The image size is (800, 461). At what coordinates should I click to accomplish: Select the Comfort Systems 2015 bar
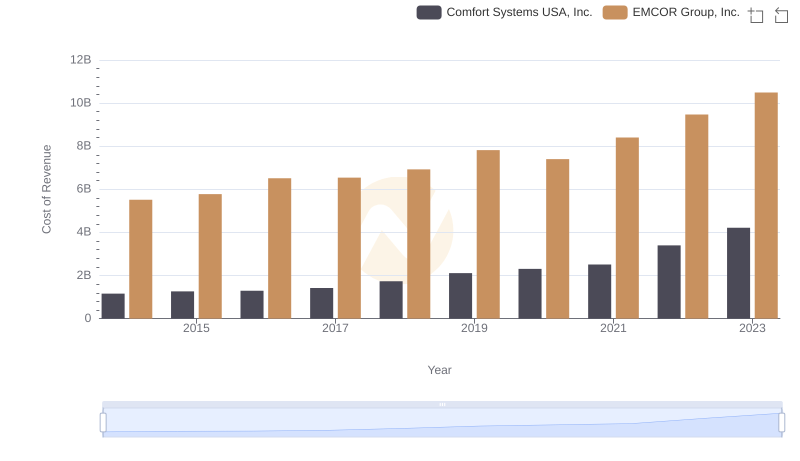tap(182, 305)
